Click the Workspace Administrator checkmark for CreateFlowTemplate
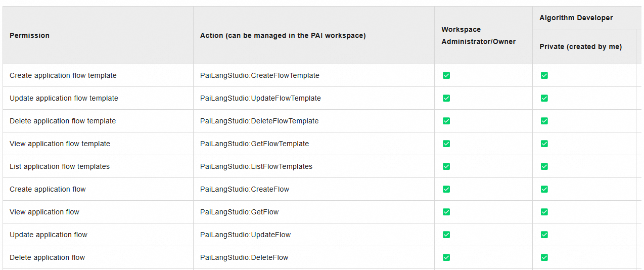The image size is (644, 270). click(x=446, y=75)
